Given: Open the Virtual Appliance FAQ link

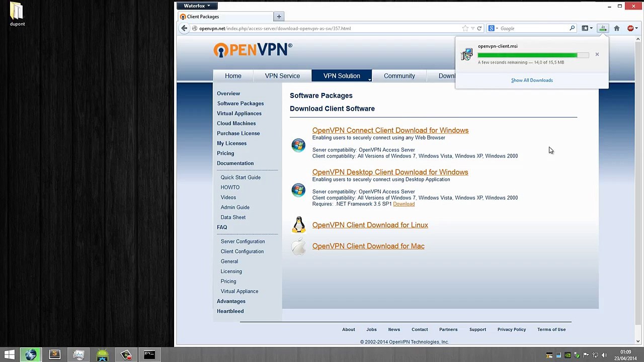Looking at the screenshot, I should [239, 291].
